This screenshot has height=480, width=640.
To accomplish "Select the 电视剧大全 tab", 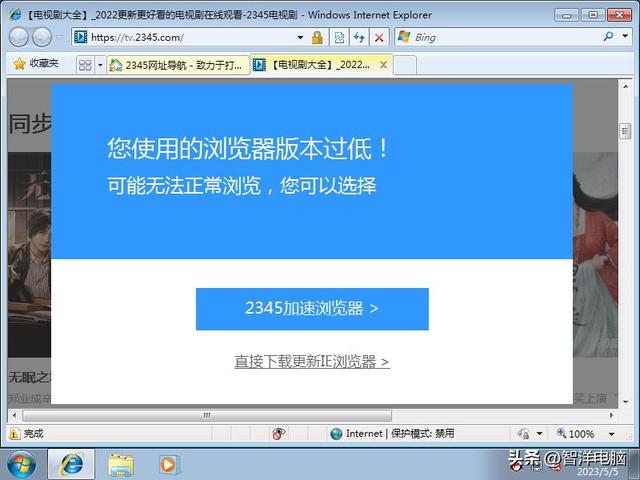I will coord(315,64).
